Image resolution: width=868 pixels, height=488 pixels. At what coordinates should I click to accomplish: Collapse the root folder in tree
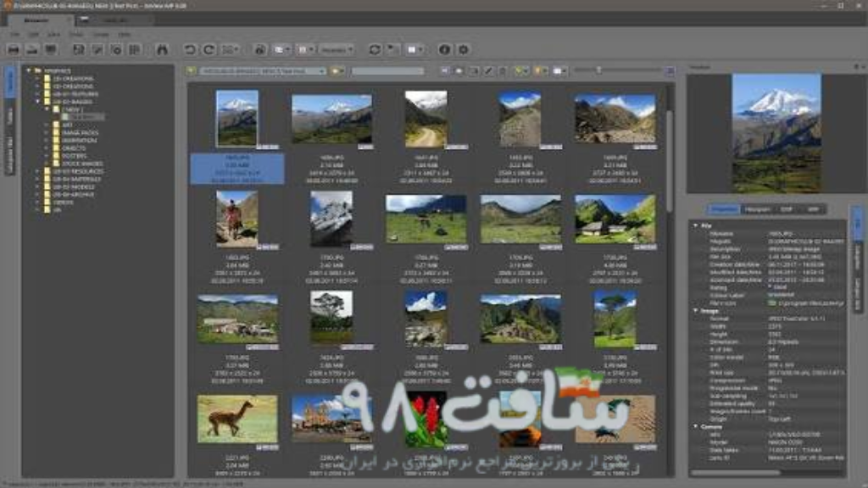coord(29,71)
